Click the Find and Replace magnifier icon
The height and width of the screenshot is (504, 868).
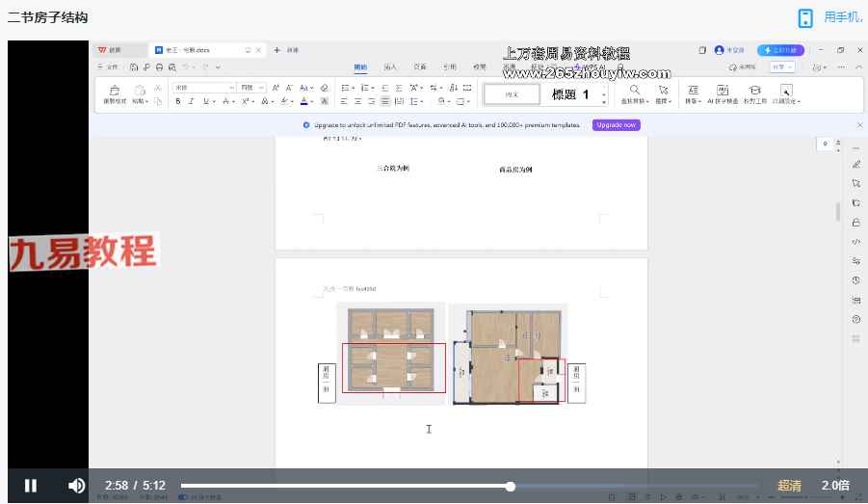click(635, 90)
